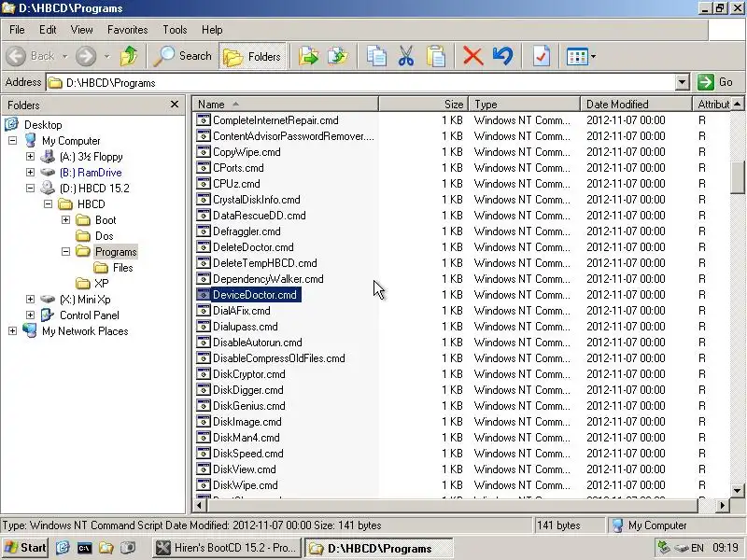Select the DiskGenius.cmd file icon
Viewport: 747px width, 560px height.
(x=204, y=406)
